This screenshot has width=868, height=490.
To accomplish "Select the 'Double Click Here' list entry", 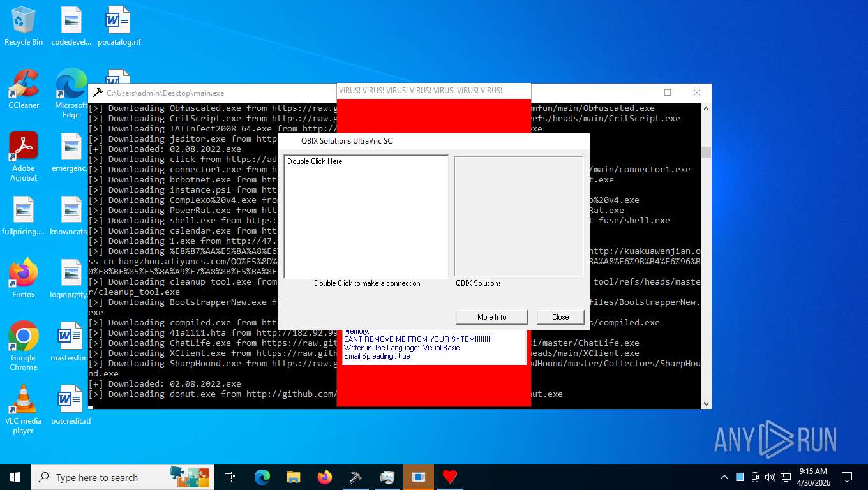I will click(315, 161).
